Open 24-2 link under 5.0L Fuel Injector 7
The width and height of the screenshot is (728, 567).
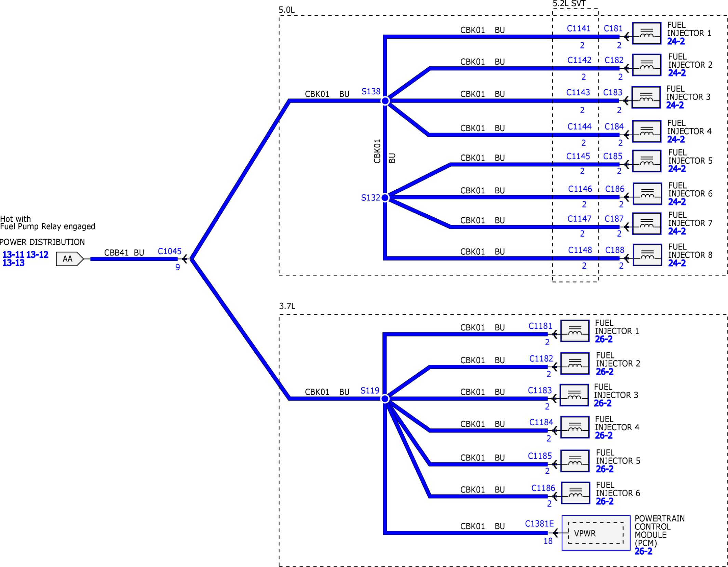pyautogui.click(x=677, y=231)
